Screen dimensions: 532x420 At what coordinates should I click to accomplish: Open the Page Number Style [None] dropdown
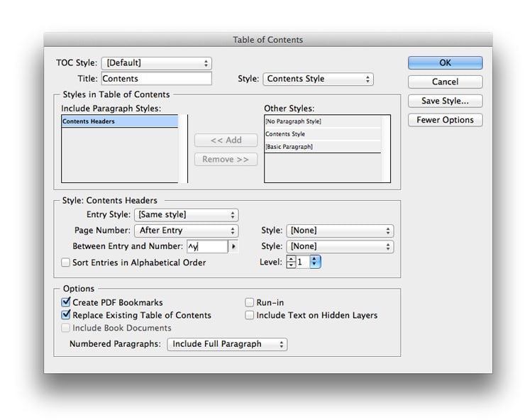point(340,231)
